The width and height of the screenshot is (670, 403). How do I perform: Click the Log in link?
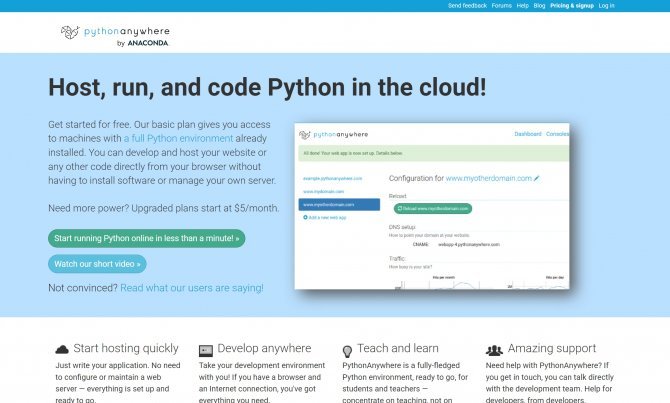(x=606, y=6)
